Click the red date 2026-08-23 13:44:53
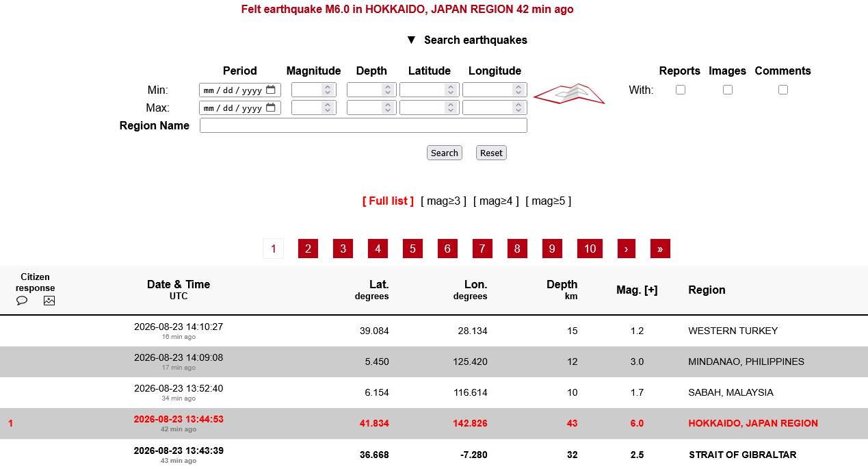Viewport: 868px width, 469px height. point(179,419)
